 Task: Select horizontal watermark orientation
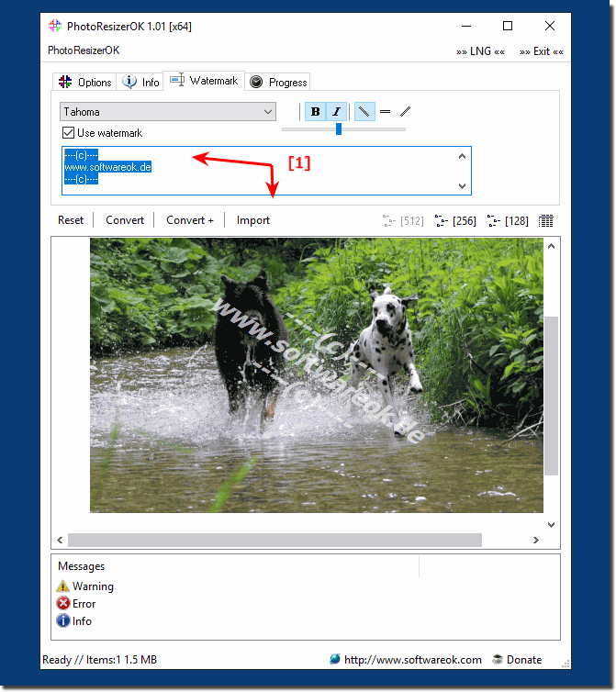(385, 112)
